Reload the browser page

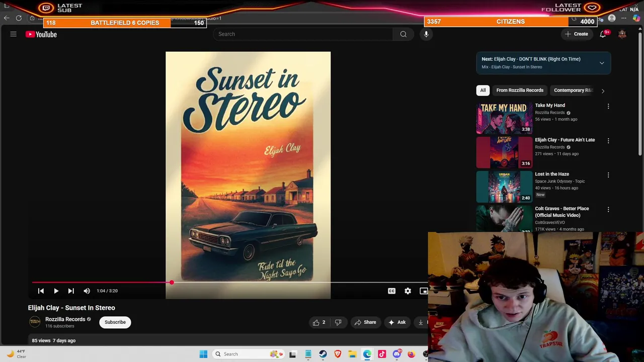coord(19,18)
